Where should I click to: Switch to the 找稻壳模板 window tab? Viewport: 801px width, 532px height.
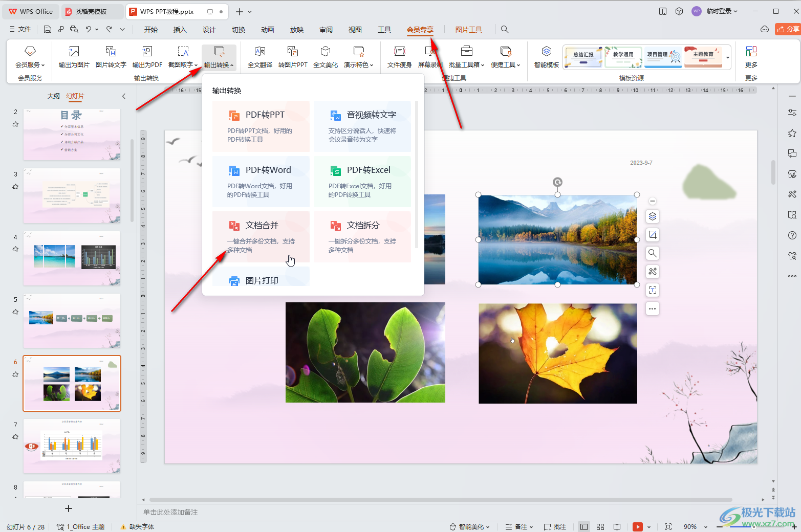coord(93,11)
